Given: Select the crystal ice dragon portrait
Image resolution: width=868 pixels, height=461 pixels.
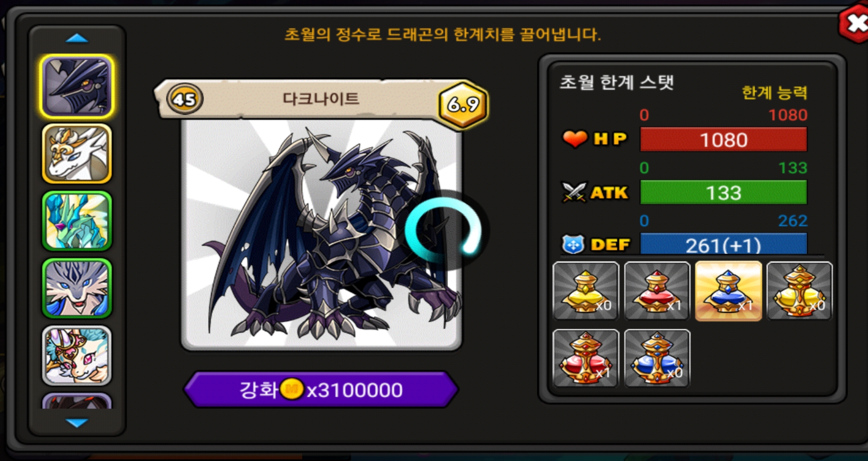Looking at the screenshot, I should coord(77,221).
